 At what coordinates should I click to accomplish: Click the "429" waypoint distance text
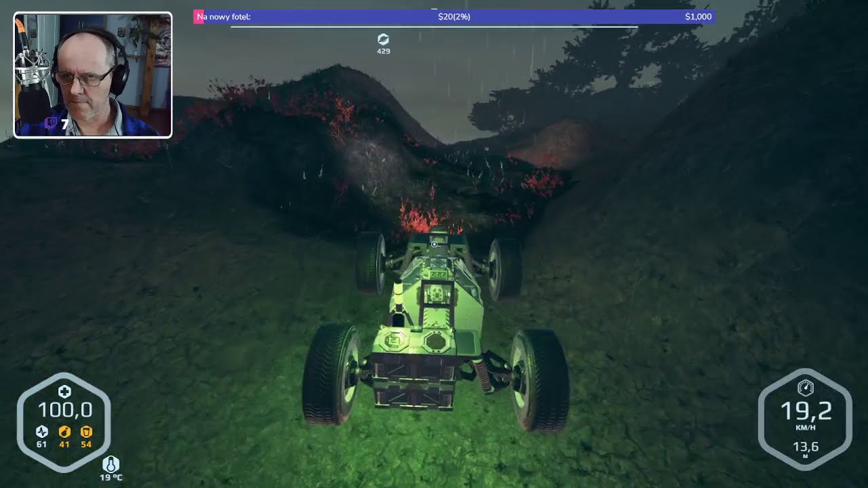383,51
